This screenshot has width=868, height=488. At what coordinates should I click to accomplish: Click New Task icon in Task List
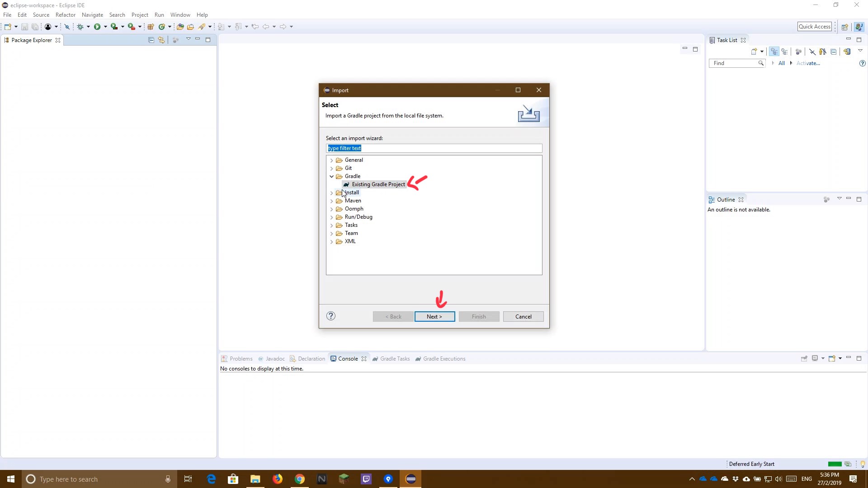coord(754,52)
